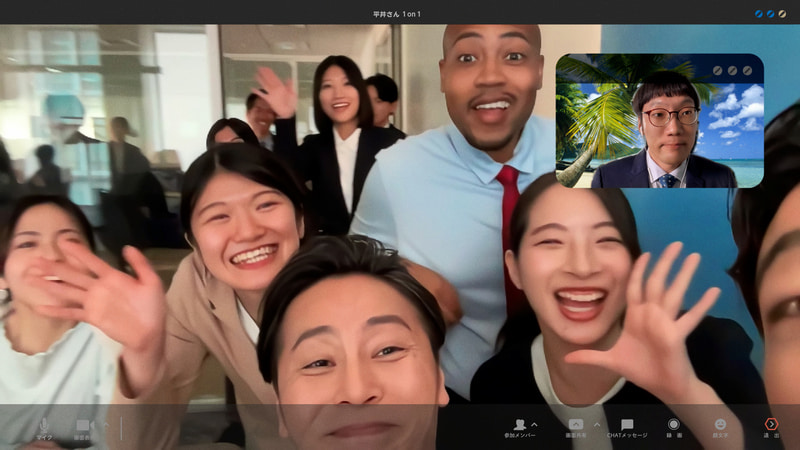The height and width of the screenshot is (450, 800).
Task: Expand the camera options arrow
Action: click(103, 423)
